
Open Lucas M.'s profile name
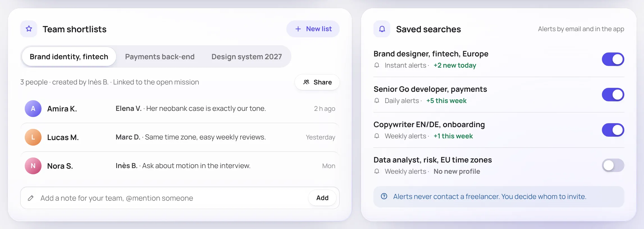(63, 138)
